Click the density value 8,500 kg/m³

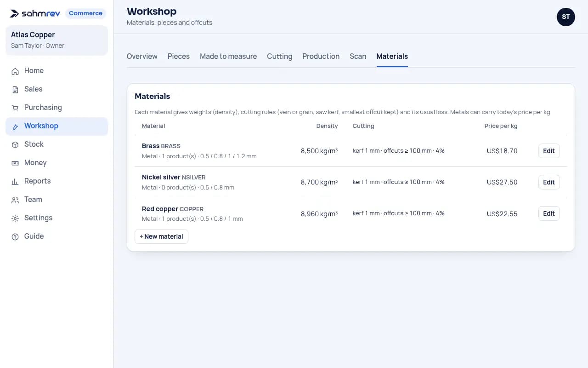pyautogui.click(x=319, y=151)
